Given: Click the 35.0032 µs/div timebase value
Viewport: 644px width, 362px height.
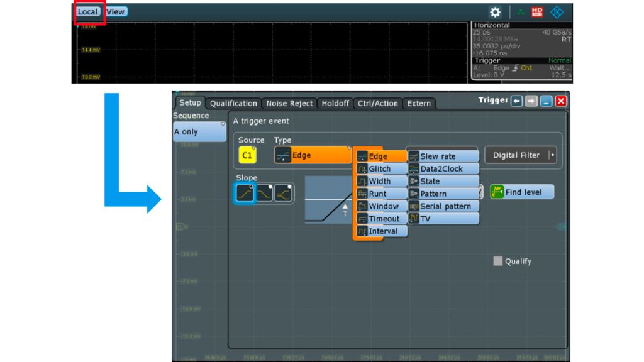Looking at the screenshot, I should 497,46.
